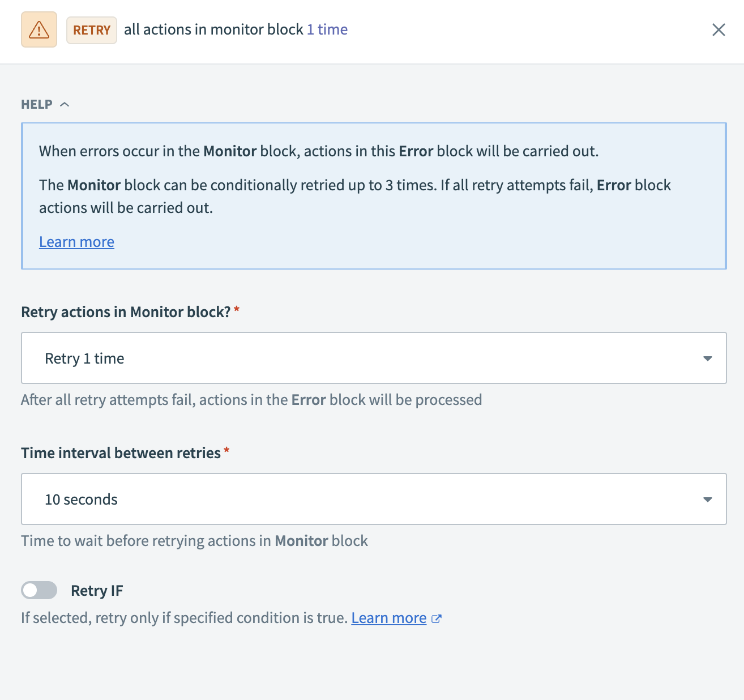The height and width of the screenshot is (700, 744).
Task: Click hint text below Time interval dropdown
Action: click(x=194, y=541)
